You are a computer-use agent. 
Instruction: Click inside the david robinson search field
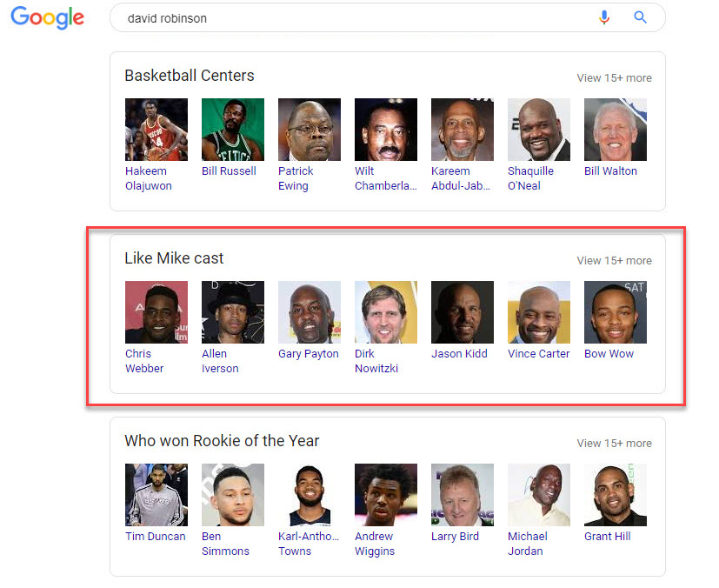pos(348,17)
